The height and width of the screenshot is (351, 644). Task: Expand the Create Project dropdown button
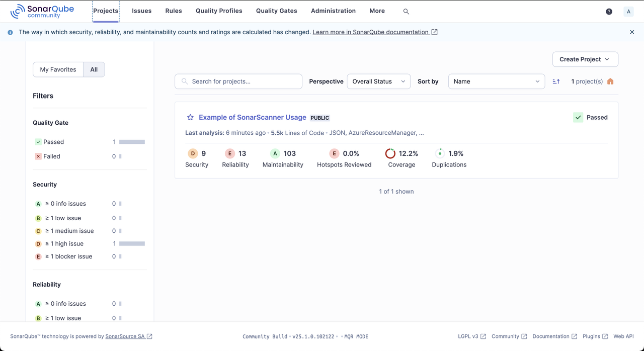pyautogui.click(x=585, y=59)
